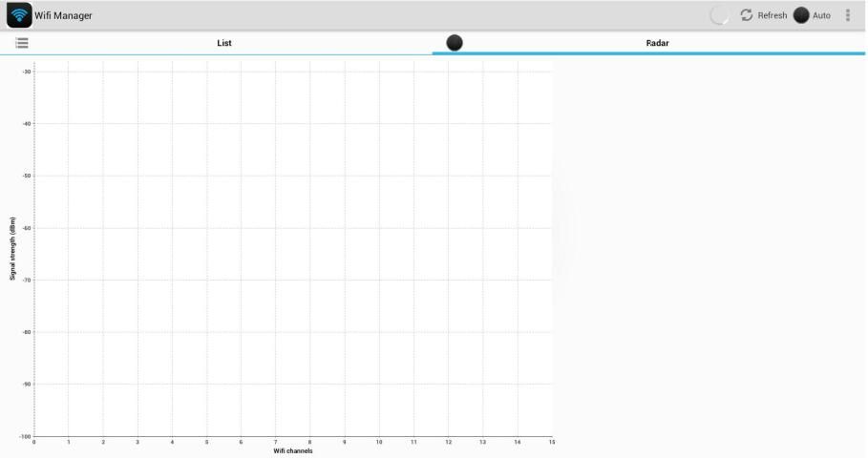The height and width of the screenshot is (458, 868).
Task: Toggle the black Auto scan indicator
Action: click(x=801, y=15)
